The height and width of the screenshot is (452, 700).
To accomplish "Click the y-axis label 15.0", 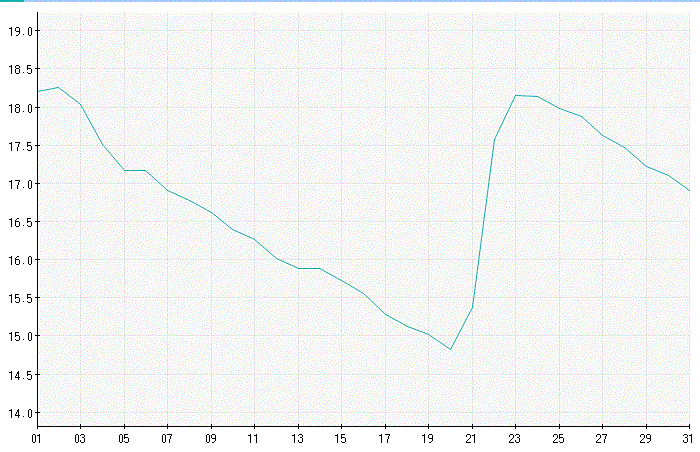I will tap(21, 336).
